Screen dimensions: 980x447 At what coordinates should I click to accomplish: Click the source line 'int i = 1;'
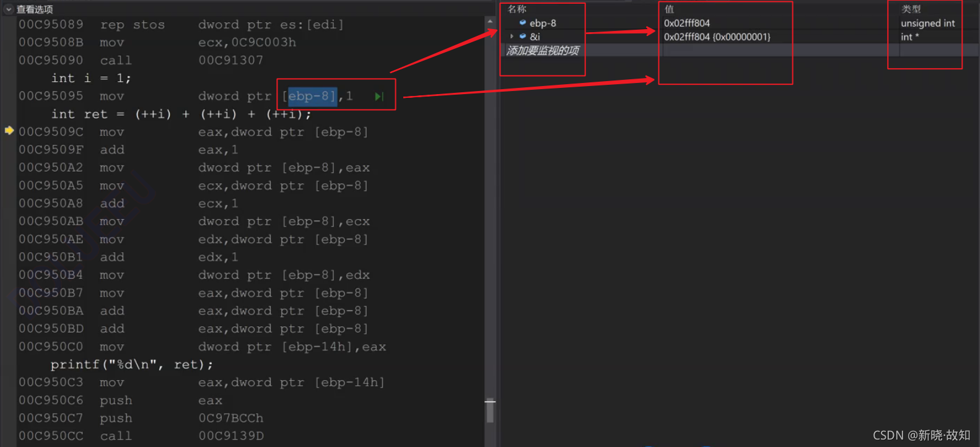pos(91,78)
